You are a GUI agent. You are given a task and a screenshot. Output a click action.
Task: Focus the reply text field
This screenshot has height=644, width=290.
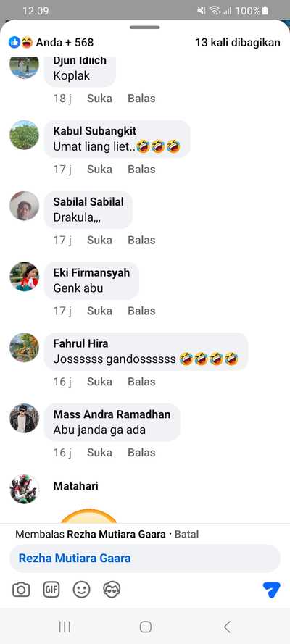point(145,559)
